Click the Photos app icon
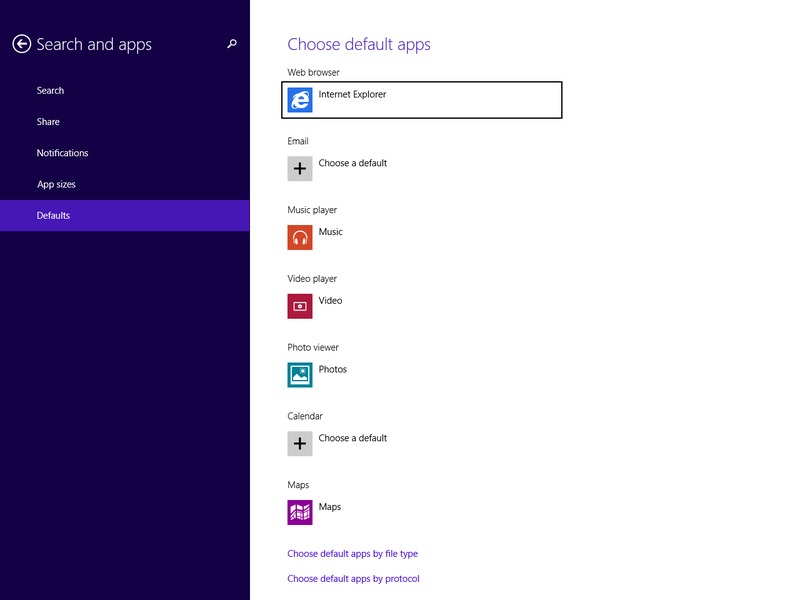This screenshot has height=600, width=800. pos(300,375)
